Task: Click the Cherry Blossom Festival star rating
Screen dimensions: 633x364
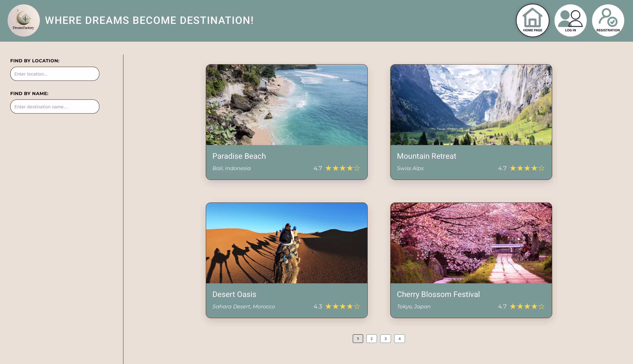Action: [527, 306]
